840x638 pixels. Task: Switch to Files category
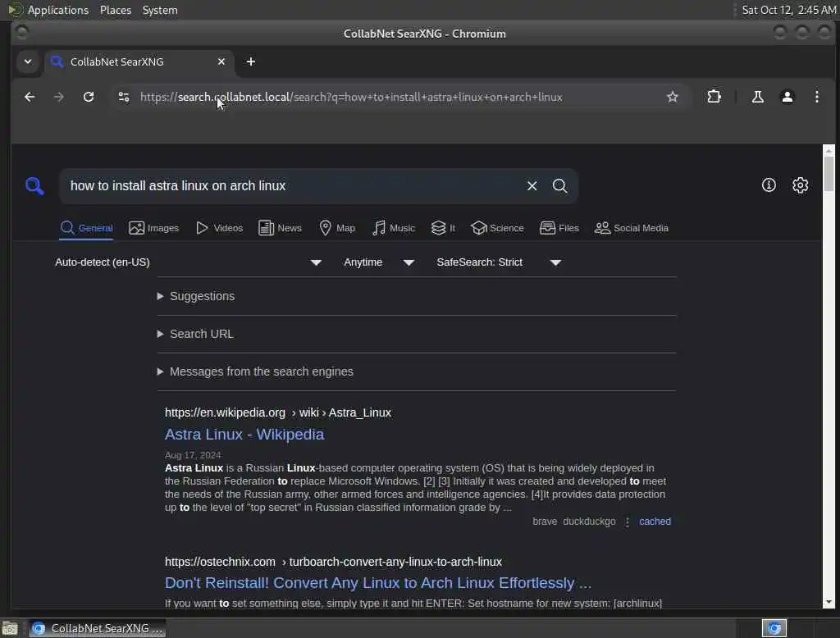coord(559,228)
